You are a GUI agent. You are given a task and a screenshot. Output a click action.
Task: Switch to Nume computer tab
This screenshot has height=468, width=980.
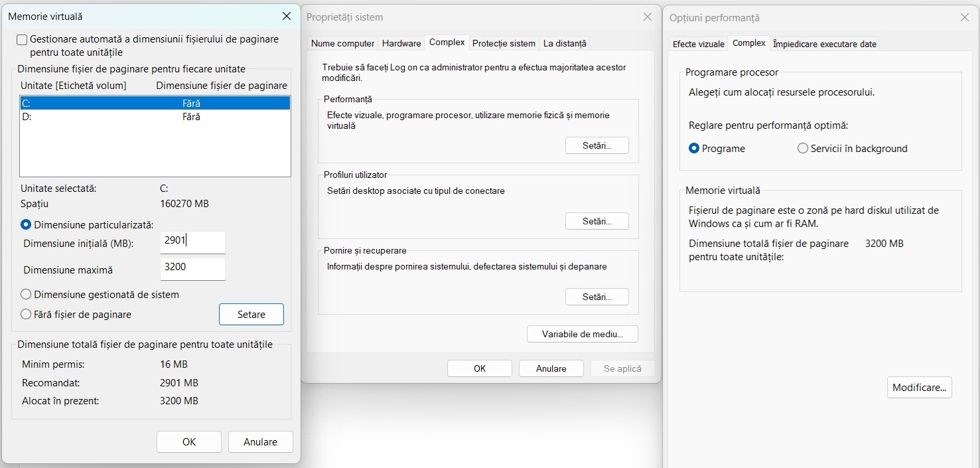[343, 43]
